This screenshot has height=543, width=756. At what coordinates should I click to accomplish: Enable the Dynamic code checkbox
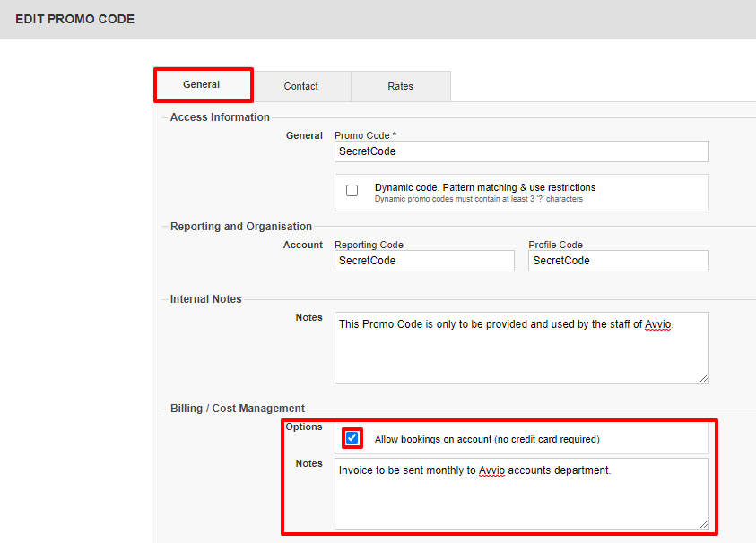point(352,190)
